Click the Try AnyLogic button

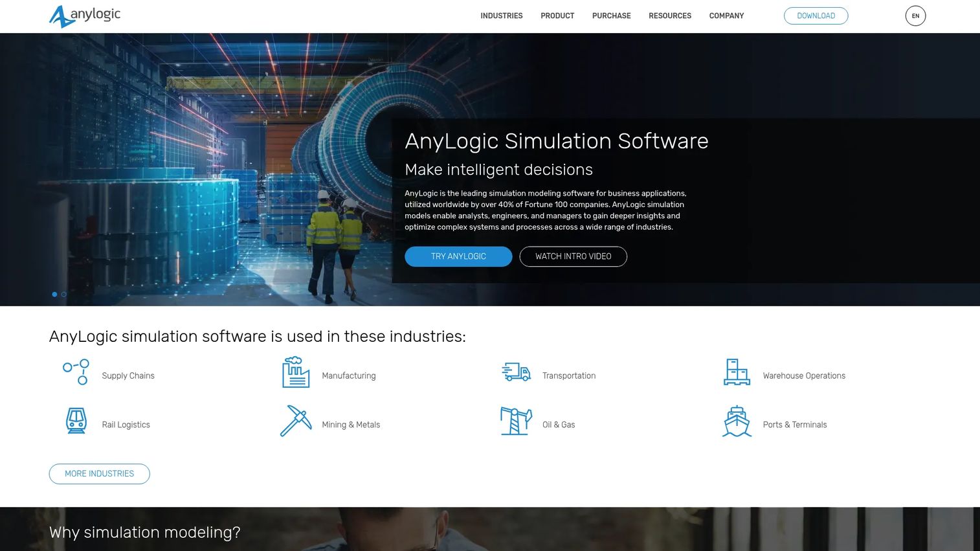coord(458,256)
